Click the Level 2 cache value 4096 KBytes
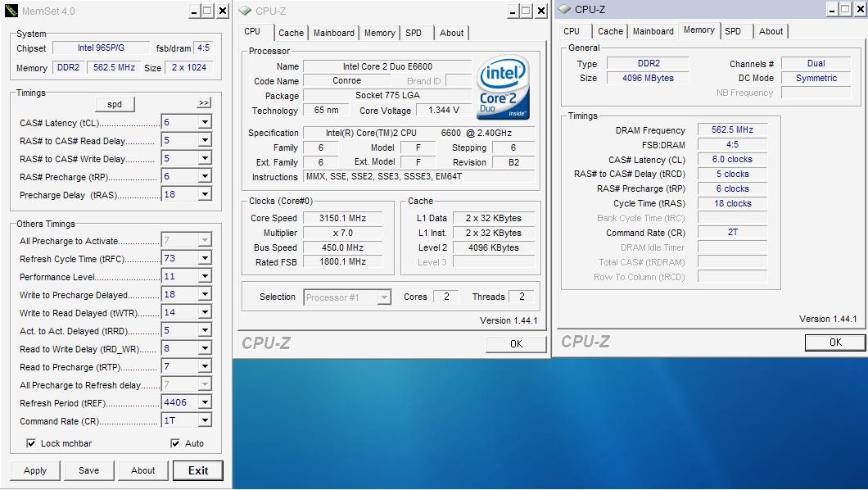 [x=494, y=247]
